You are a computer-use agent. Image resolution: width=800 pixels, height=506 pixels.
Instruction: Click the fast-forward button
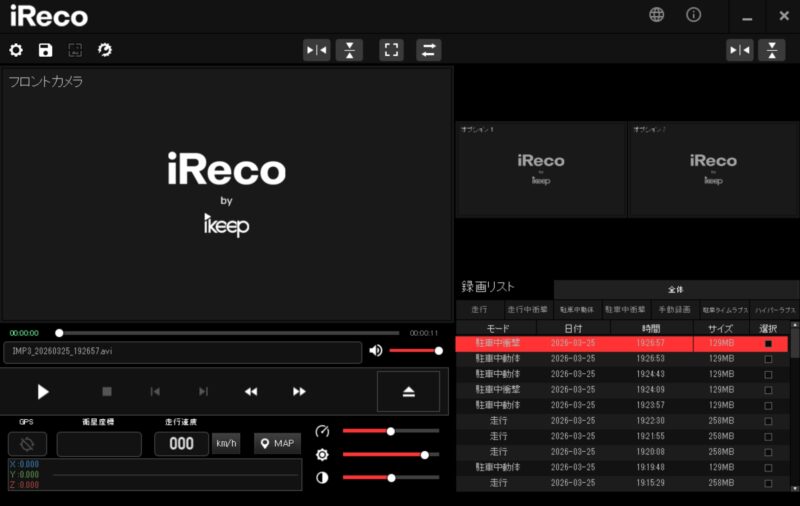299,391
